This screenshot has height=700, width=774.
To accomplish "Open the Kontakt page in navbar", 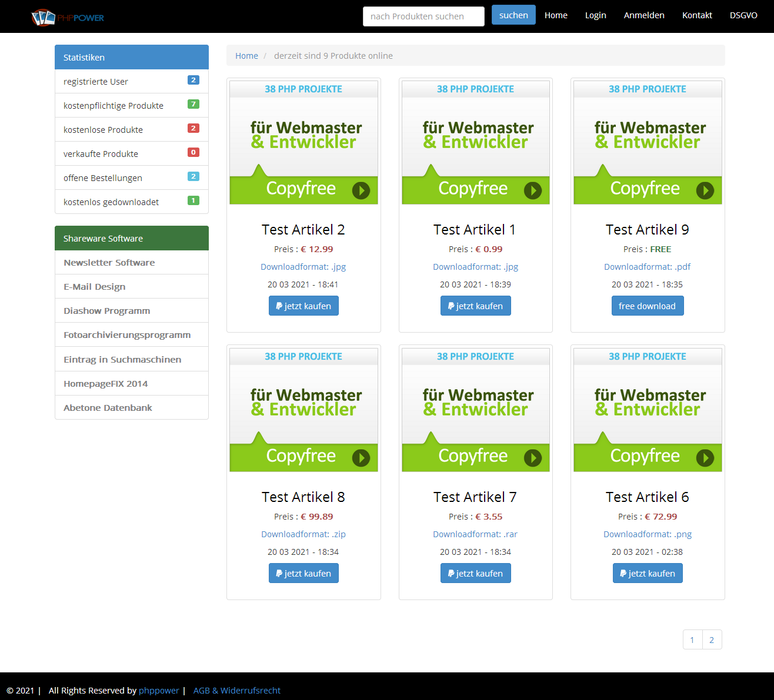I will click(x=697, y=15).
